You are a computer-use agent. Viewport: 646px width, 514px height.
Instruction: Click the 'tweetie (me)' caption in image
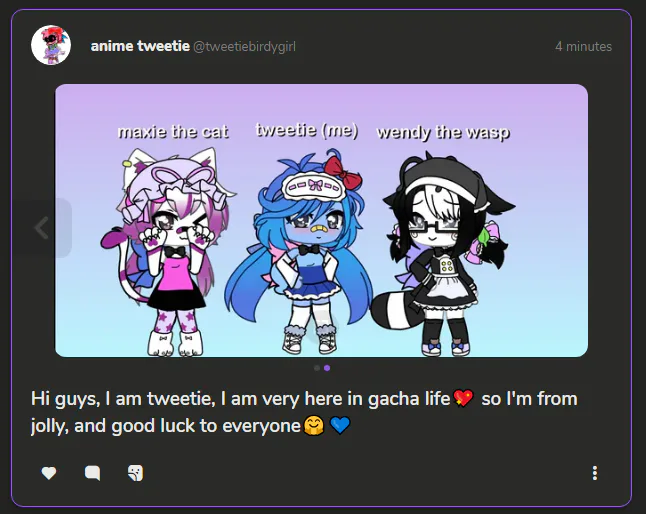pos(307,130)
